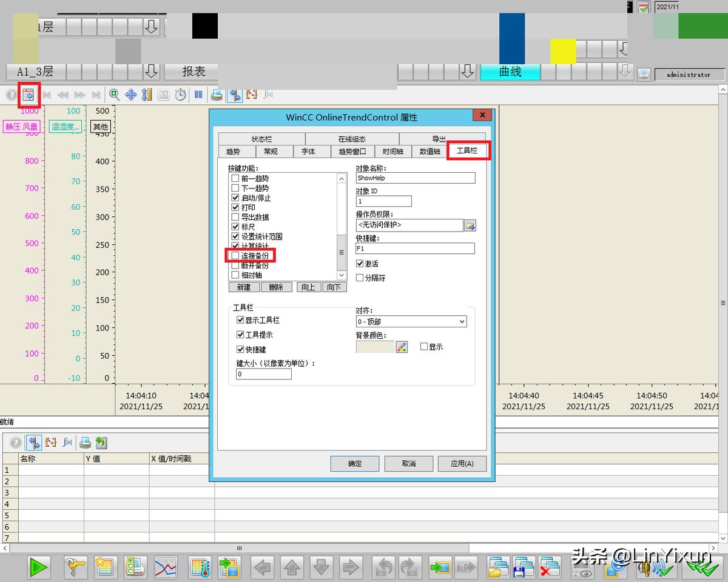Uncheck the 打印 key function checkbox
The image size is (728, 582).
click(x=235, y=207)
